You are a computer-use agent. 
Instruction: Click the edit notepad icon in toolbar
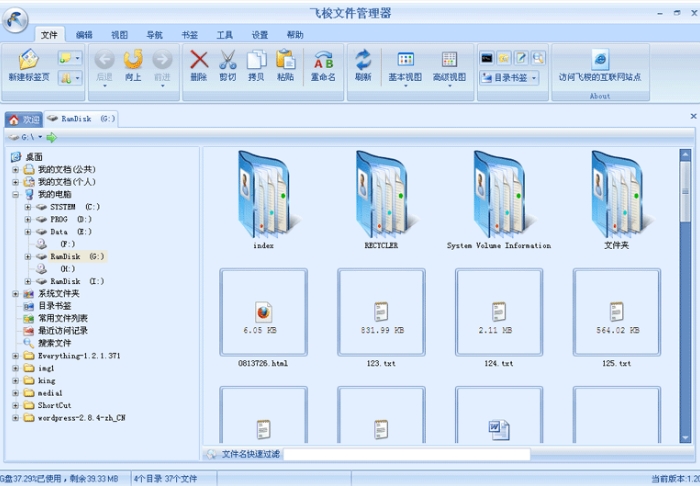(x=521, y=58)
